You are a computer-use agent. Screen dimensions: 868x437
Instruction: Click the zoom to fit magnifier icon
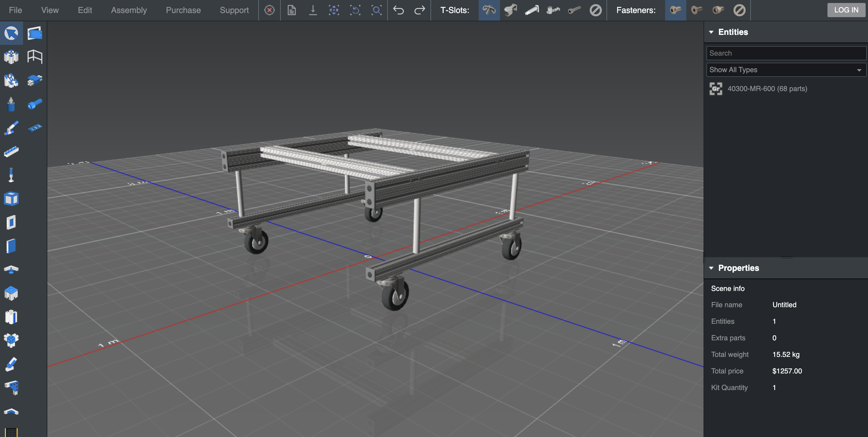coord(376,10)
